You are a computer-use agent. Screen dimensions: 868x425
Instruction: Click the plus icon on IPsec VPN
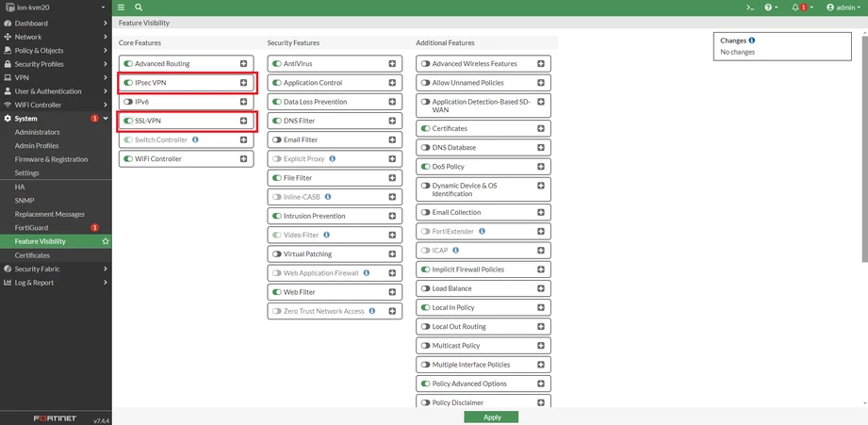coord(243,82)
